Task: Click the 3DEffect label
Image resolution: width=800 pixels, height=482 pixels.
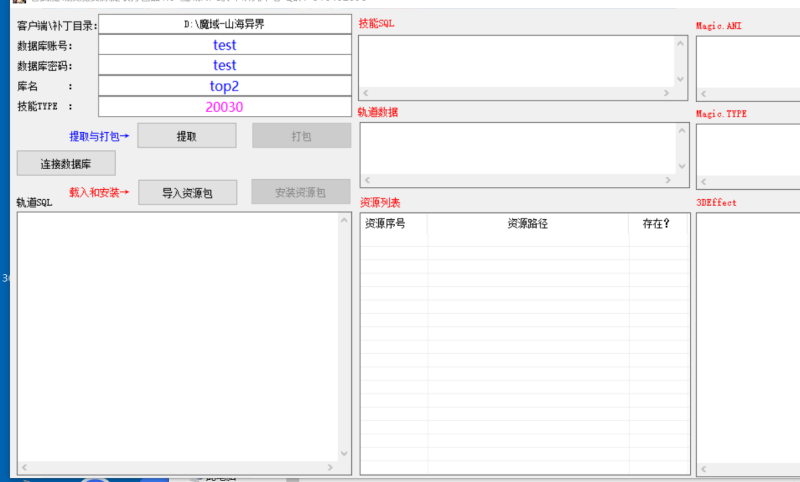Action: pos(716,202)
